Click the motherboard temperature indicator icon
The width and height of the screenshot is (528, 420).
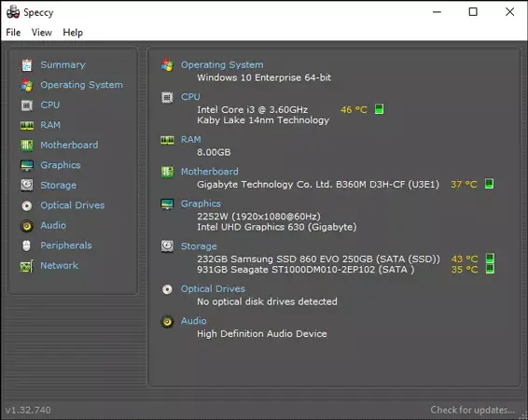[x=489, y=184]
